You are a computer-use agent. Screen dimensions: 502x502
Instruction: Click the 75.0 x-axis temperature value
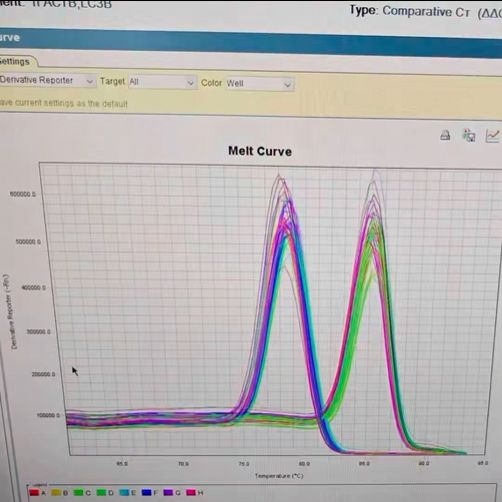[244, 464]
